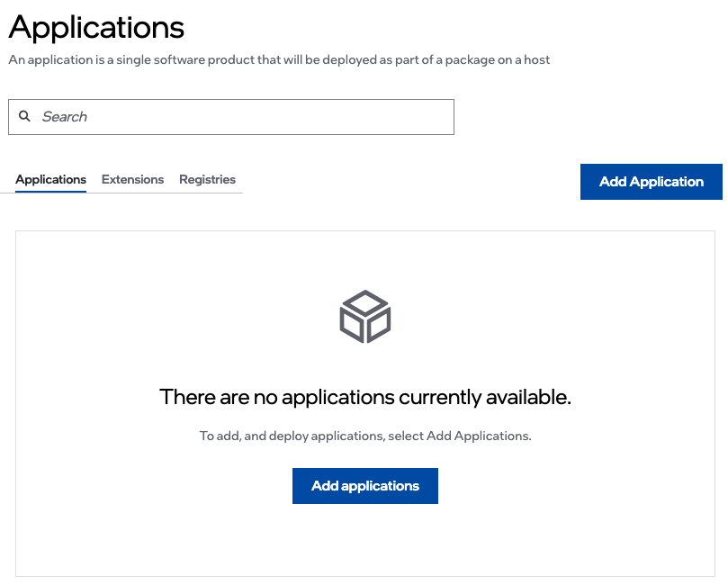Click the 'no applications currently available' message
The height and width of the screenshot is (585, 728).
[x=364, y=397]
